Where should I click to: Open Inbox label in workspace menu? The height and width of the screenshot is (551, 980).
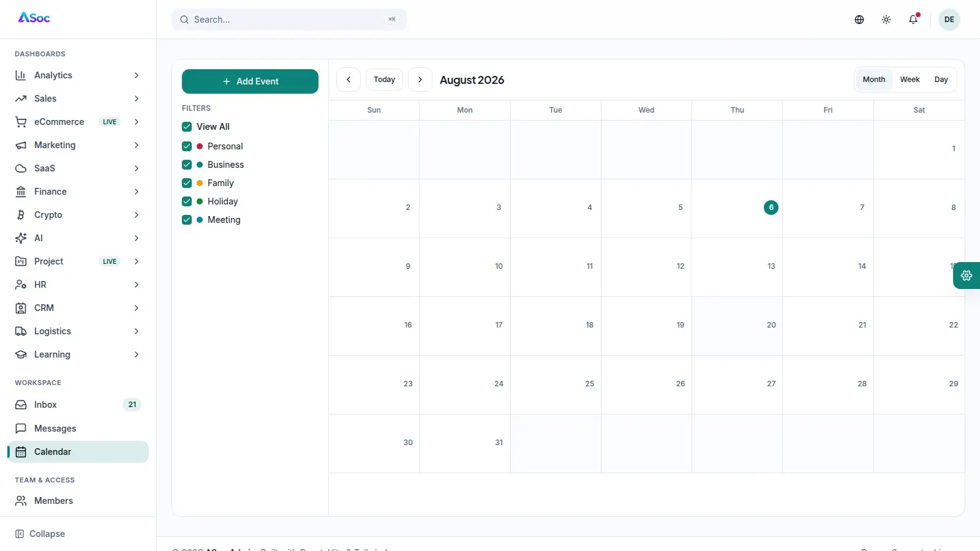tap(45, 405)
